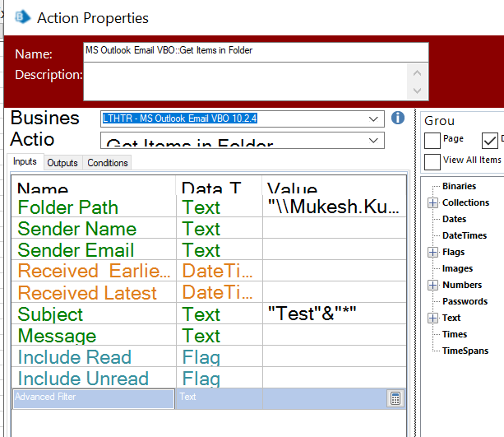Viewport: 504px width, 437px height.
Task: Click the Name text field
Action: coord(256,51)
